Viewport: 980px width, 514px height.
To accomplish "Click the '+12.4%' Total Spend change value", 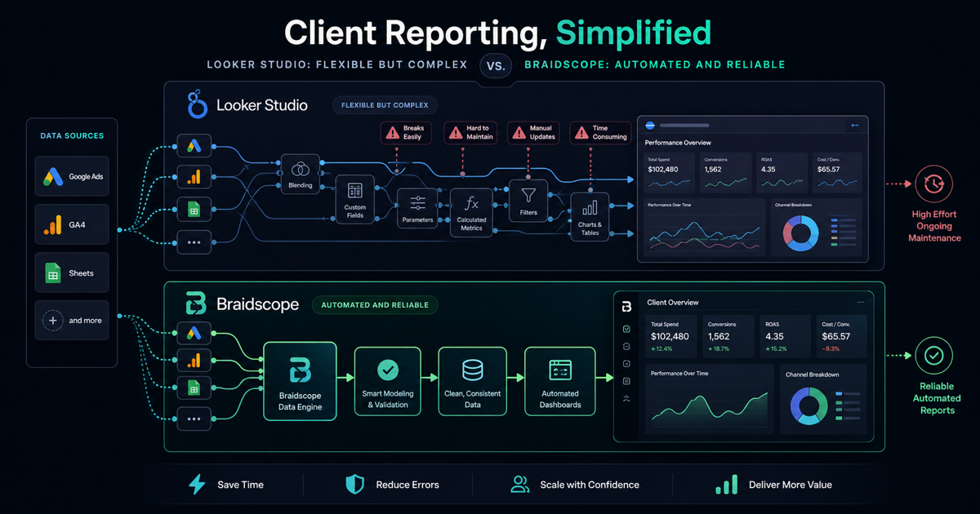I will pyautogui.click(x=661, y=349).
